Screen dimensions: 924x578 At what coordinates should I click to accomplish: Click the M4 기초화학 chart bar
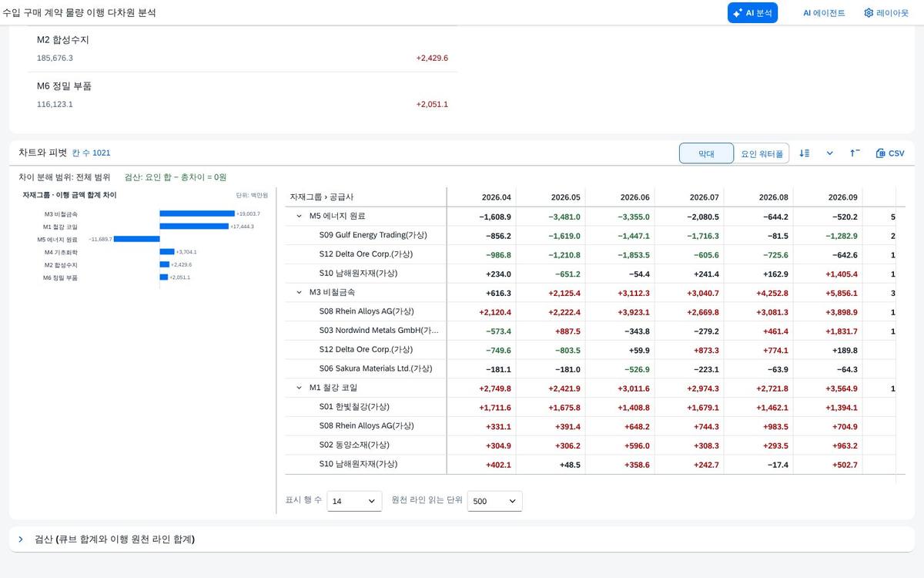click(x=167, y=252)
